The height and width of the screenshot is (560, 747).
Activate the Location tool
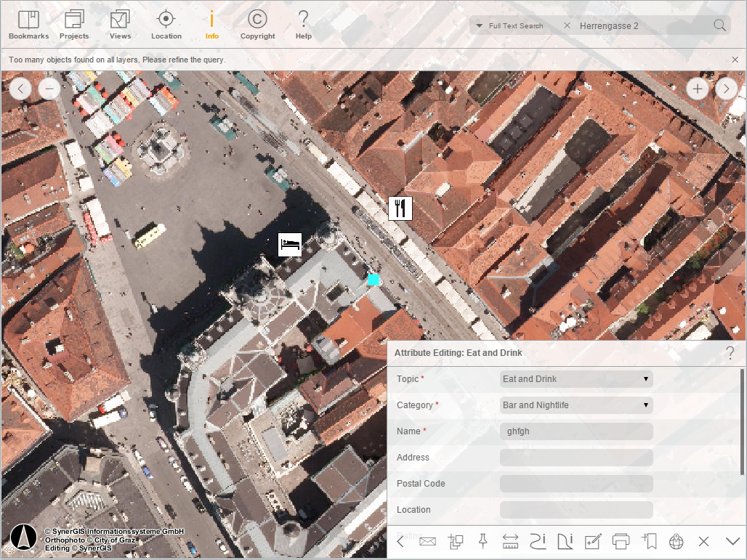coord(166,23)
